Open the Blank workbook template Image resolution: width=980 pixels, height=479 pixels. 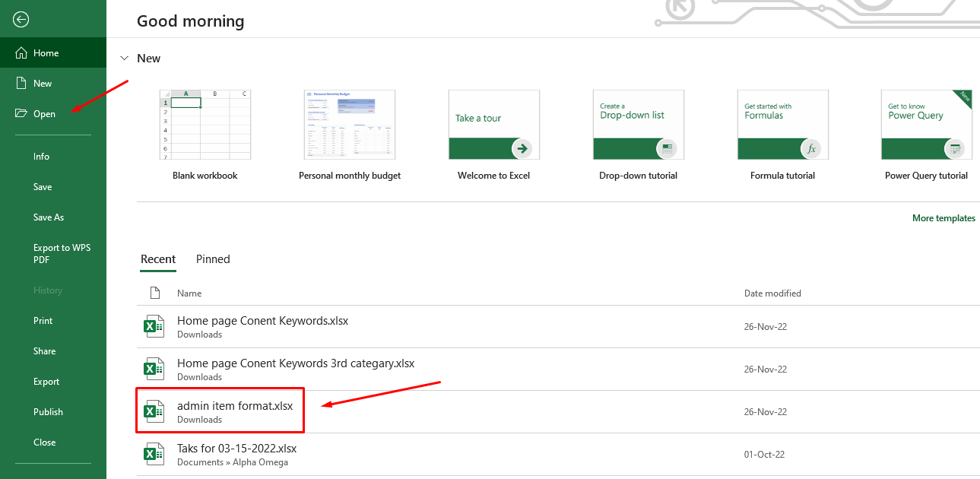[x=205, y=125]
